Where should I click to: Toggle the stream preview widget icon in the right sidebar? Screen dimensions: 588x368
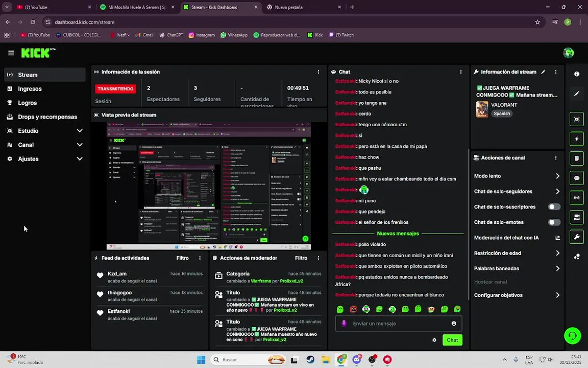(577, 119)
